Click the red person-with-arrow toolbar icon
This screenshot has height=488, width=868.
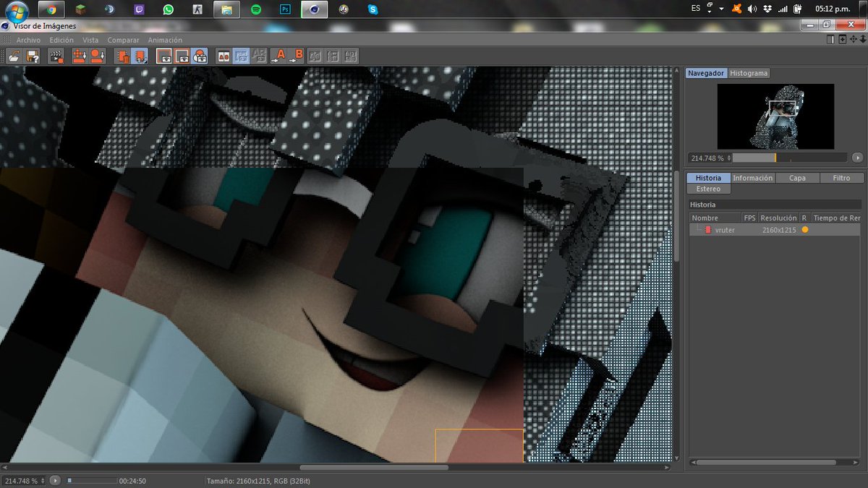click(x=98, y=56)
